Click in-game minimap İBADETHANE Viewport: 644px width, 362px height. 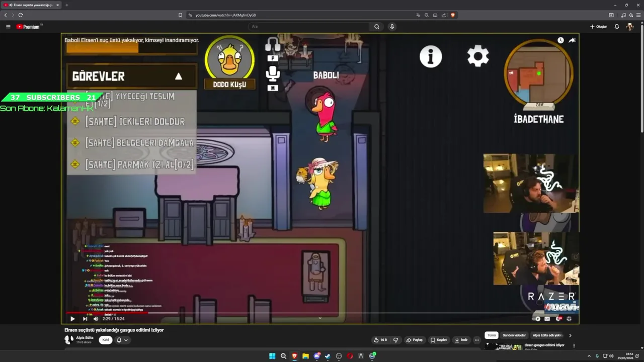pos(539,74)
